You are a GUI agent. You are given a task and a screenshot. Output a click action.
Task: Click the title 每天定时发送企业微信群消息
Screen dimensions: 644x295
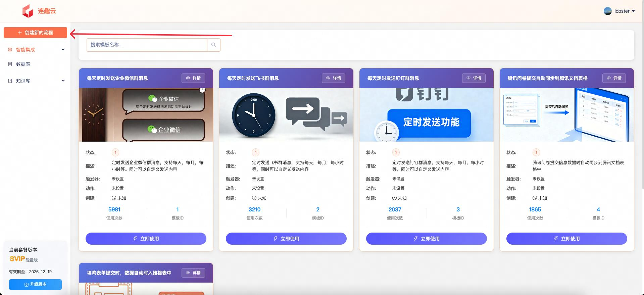point(117,78)
